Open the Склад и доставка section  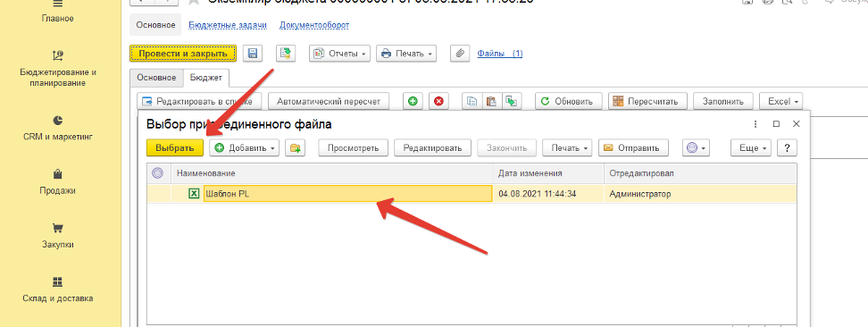tap(57, 290)
